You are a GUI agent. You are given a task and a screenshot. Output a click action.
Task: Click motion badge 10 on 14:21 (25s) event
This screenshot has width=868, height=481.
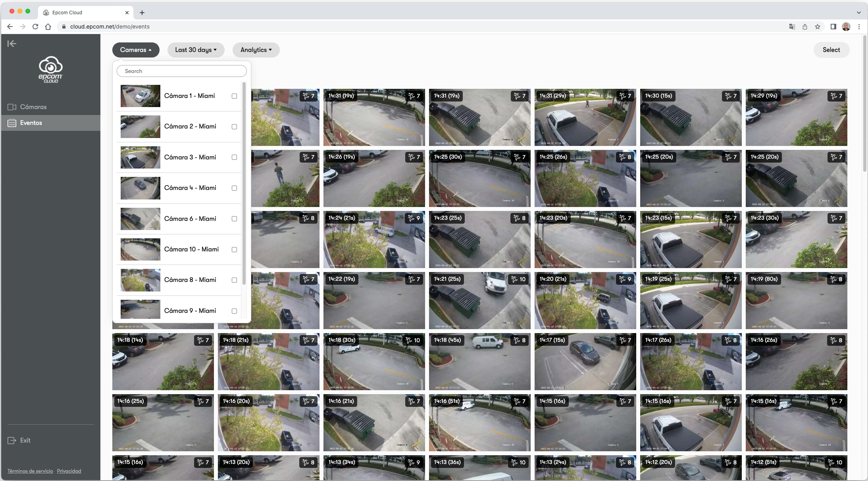pos(519,279)
